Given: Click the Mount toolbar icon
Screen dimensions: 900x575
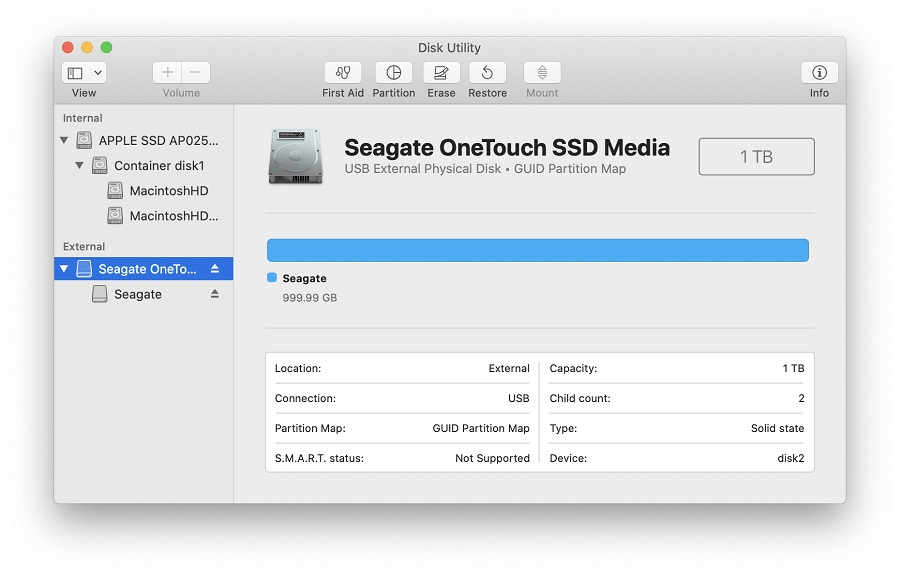Looking at the screenshot, I should [x=542, y=73].
